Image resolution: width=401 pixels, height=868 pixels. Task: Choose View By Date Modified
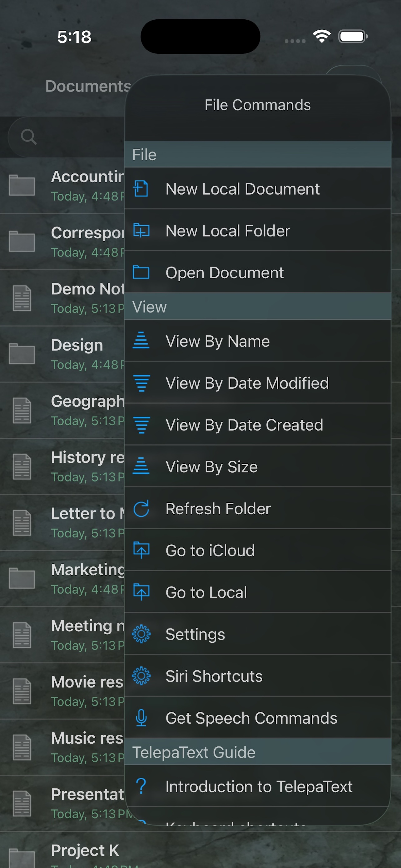pos(258,383)
